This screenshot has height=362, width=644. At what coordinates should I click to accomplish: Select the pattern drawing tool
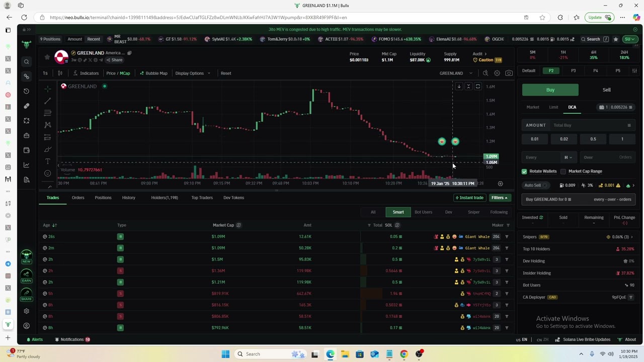47,125
